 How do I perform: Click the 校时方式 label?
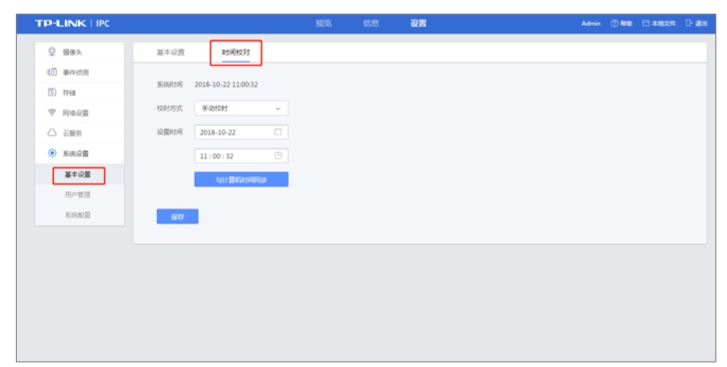(x=170, y=108)
